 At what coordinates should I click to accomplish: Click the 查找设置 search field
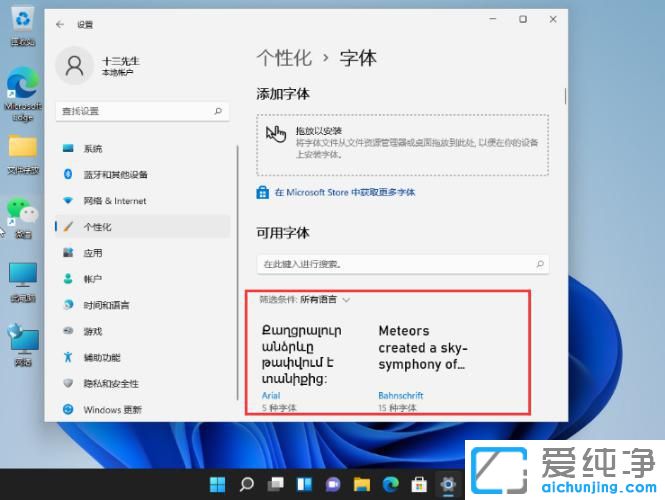[142, 112]
